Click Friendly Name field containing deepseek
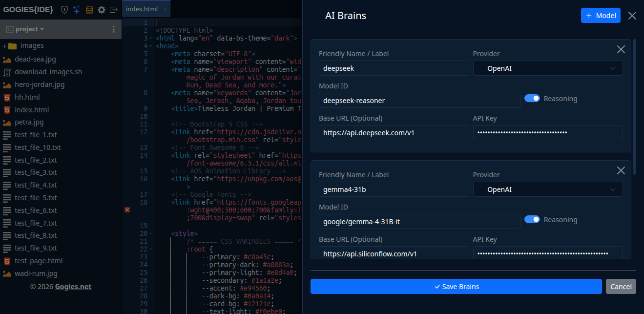The image size is (644, 314). pos(394,68)
